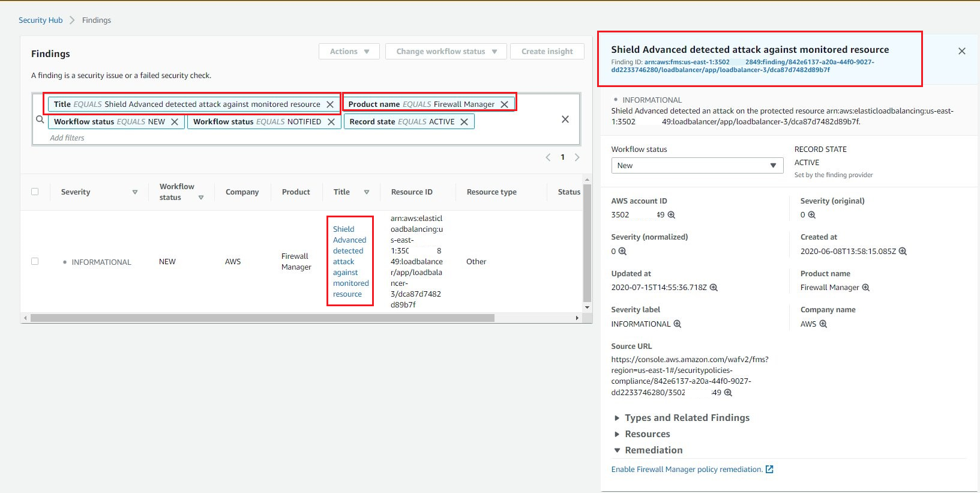This screenshot has height=493, width=980.
Task: Open the Workflow status New dropdown
Action: pos(697,166)
